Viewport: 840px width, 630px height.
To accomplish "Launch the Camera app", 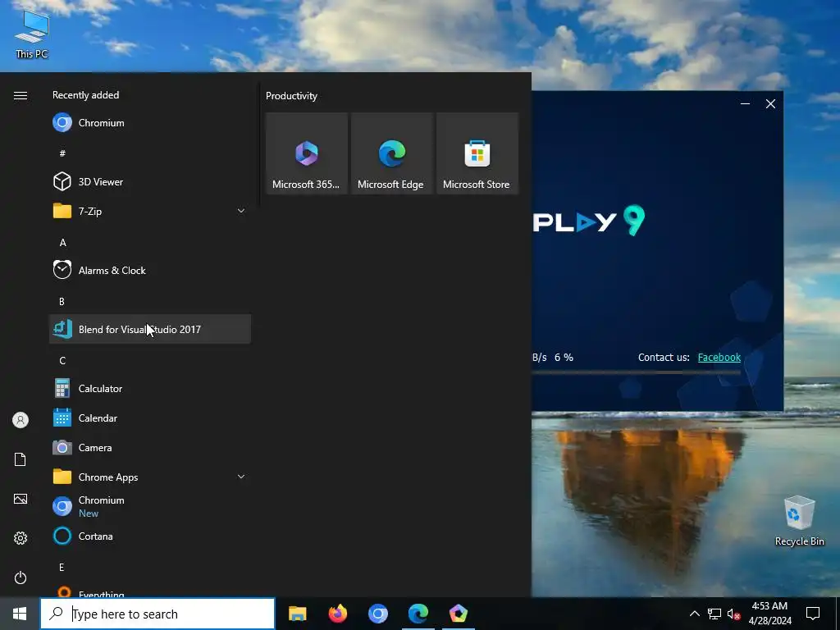I will coord(150,447).
